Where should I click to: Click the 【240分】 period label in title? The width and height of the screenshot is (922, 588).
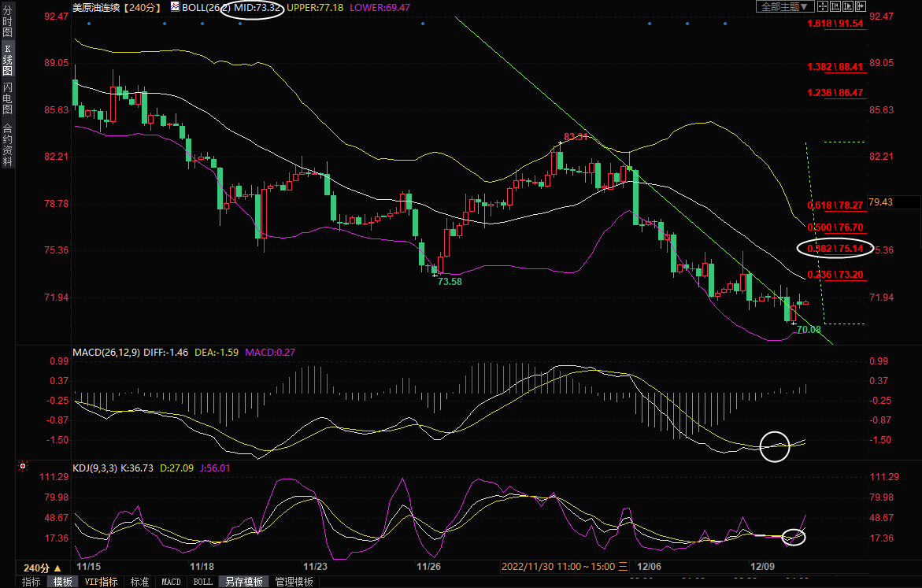pyautogui.click(x=142, y=7)
